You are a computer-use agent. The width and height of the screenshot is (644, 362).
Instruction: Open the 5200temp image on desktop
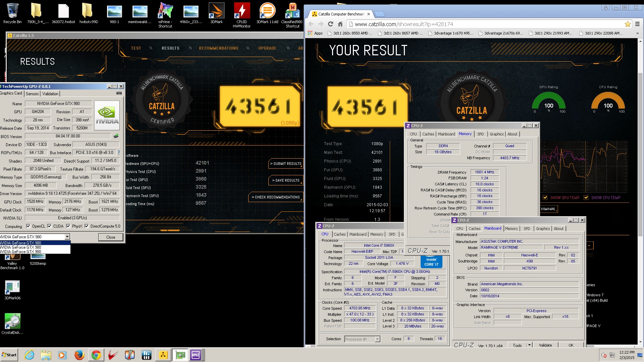click(x=38, y=259)
